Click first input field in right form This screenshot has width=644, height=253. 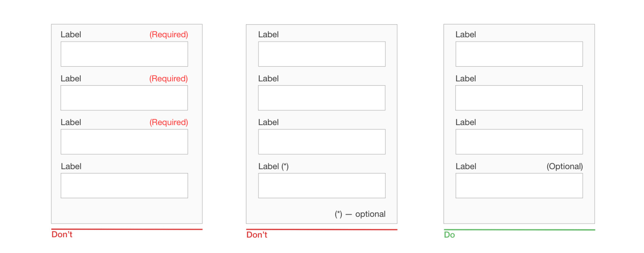519,54
